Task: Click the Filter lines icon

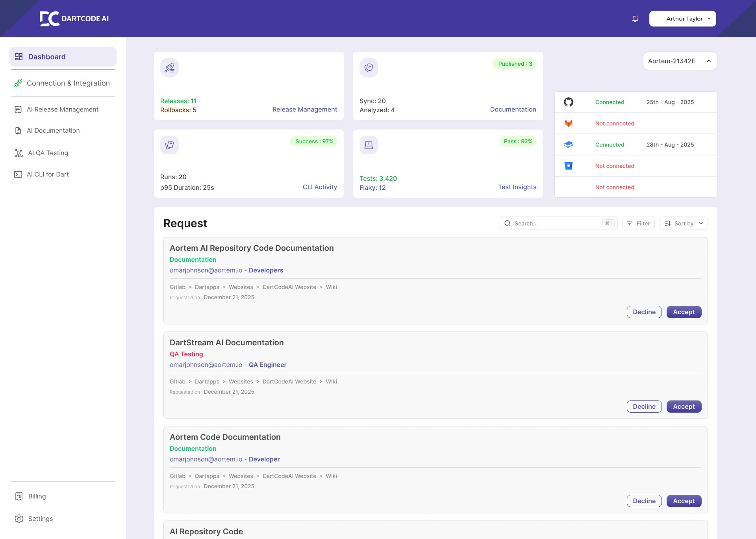Action: click(x=630, y=223)
